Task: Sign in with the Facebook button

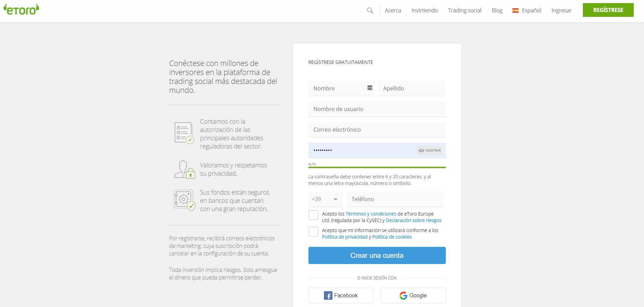Action: pos(341,296)
